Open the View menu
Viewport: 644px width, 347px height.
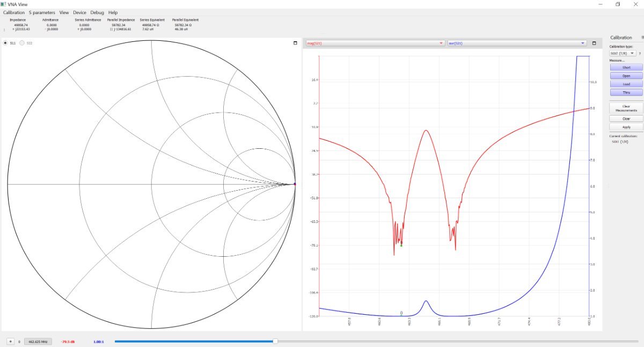[64, 12]
